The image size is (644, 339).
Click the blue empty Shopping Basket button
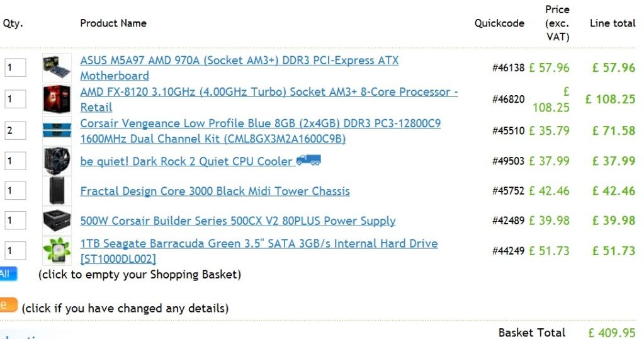(8, 273)
